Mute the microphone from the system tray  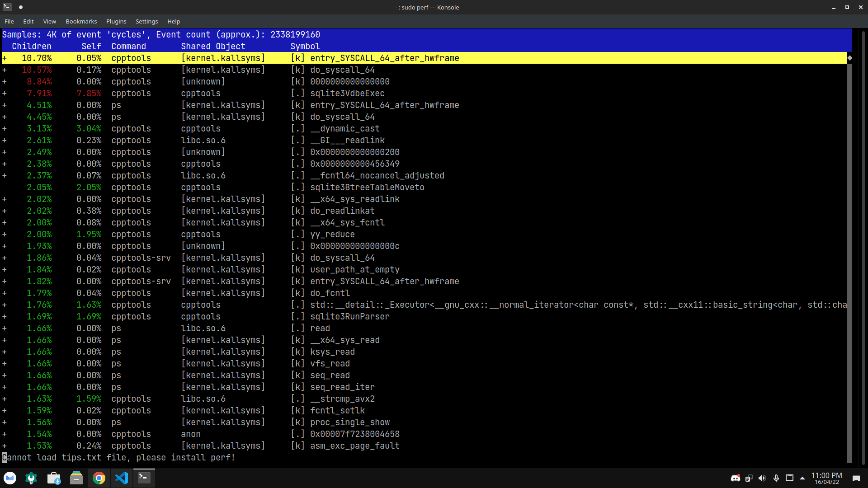click(776, 478)
